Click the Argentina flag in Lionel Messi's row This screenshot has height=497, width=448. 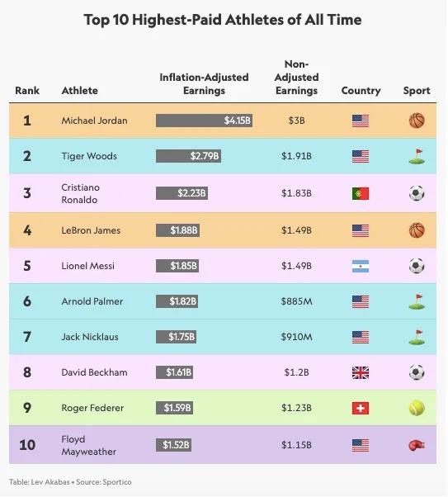(x=361, y=266)
